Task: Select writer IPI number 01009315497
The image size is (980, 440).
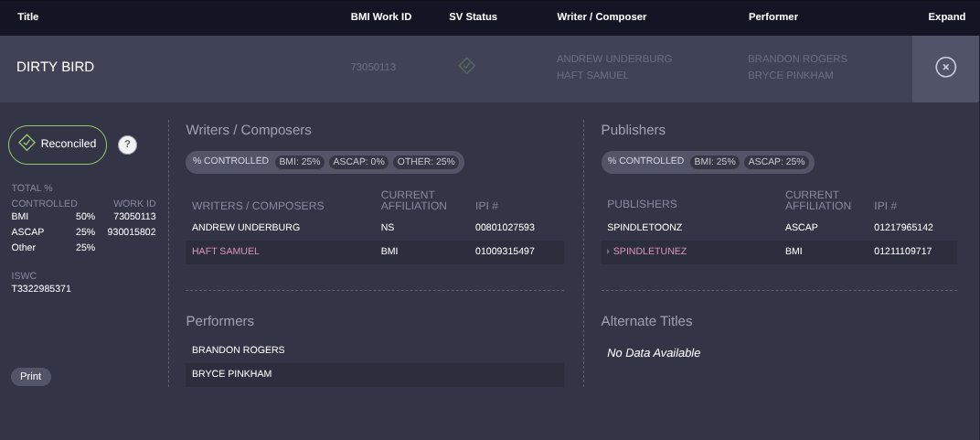Action: tap(505, 252)
